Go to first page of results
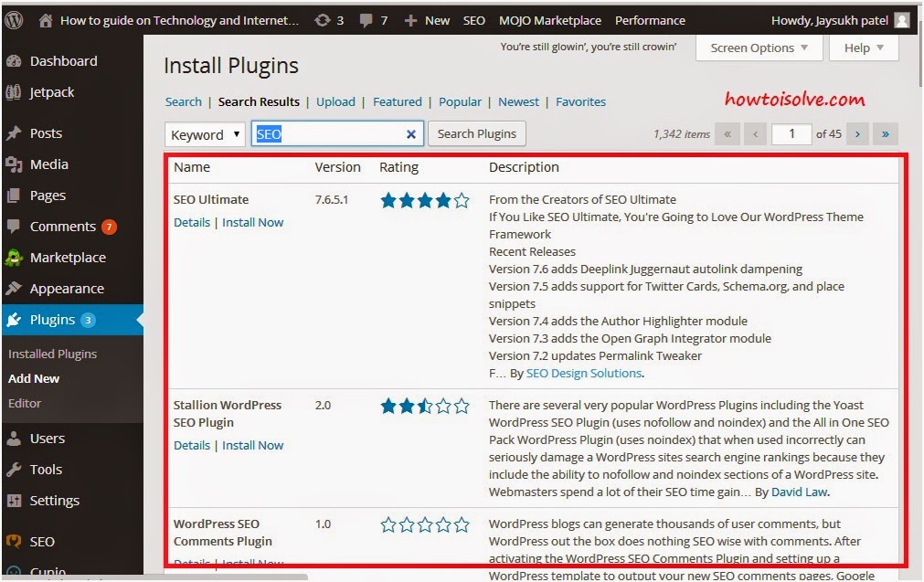This screenshot has height=582, width=924. 728,134
